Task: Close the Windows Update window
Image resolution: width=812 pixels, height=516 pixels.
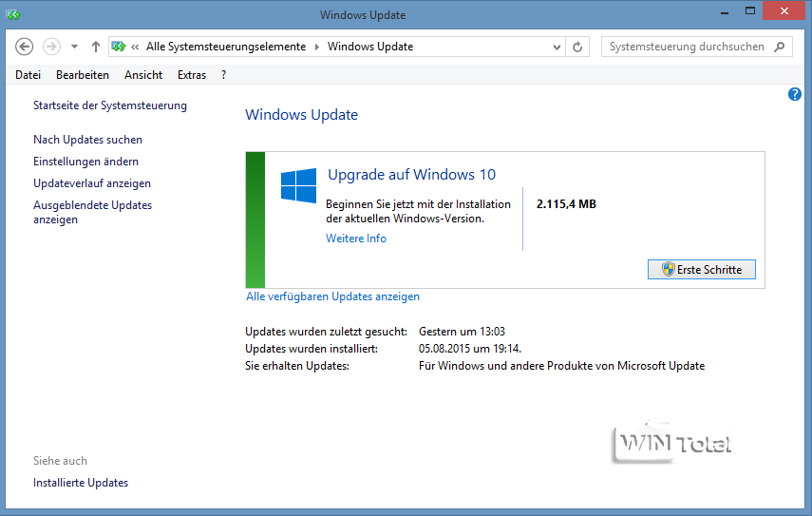Action: 784,10
